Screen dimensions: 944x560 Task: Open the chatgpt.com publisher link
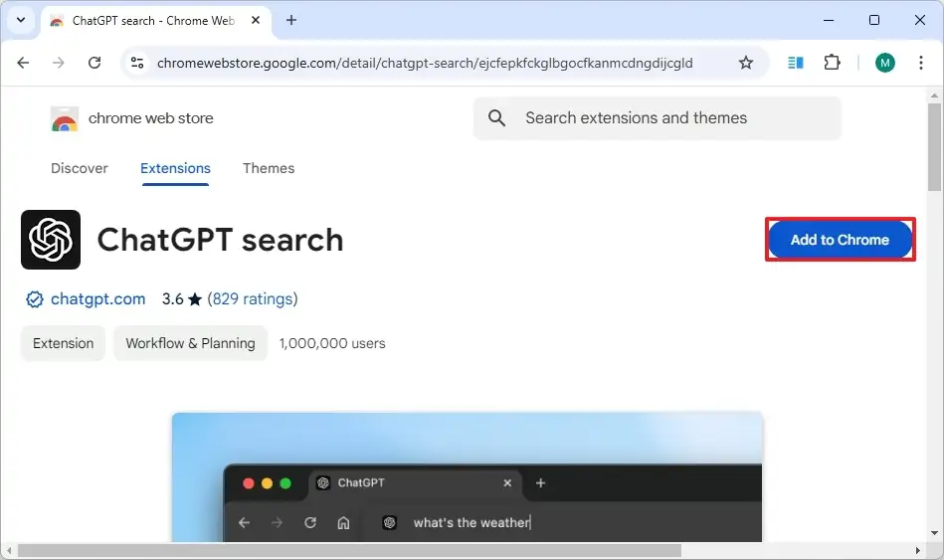(x=98, y=298)
